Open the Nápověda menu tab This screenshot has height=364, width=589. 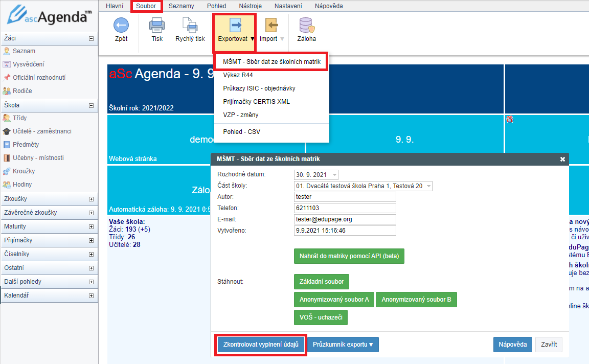[329, 6]
